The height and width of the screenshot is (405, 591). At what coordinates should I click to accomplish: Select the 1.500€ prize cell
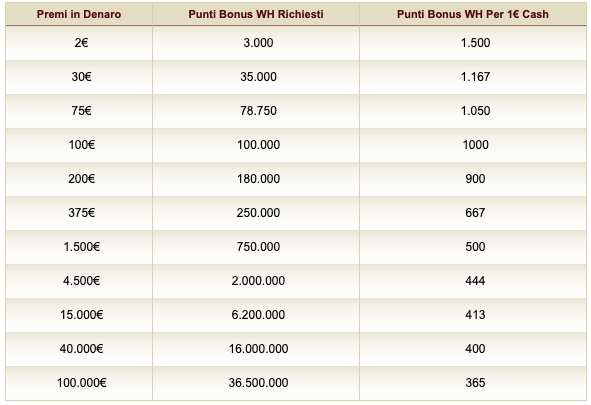79,247
